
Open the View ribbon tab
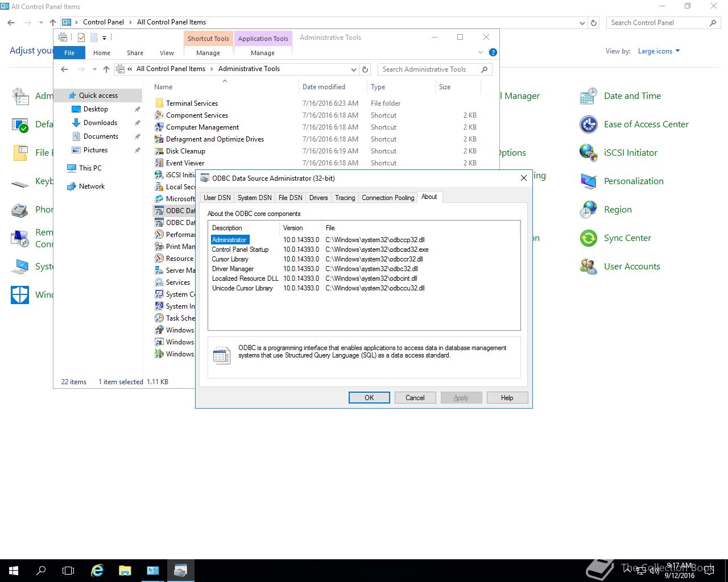point(167,53)
